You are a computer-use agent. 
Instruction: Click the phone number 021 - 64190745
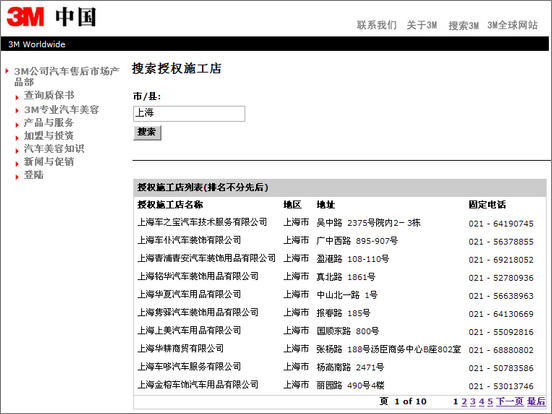[x=501, y=224]
